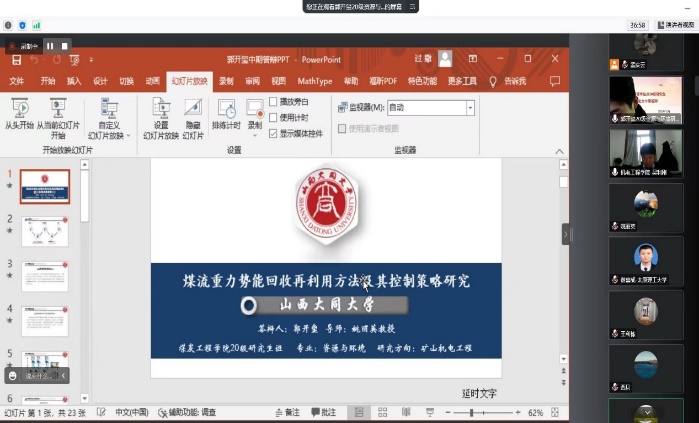Toggle the Use Timings (使用计时) checkbox
Screen dimensions: 699x423
[273, 118]
